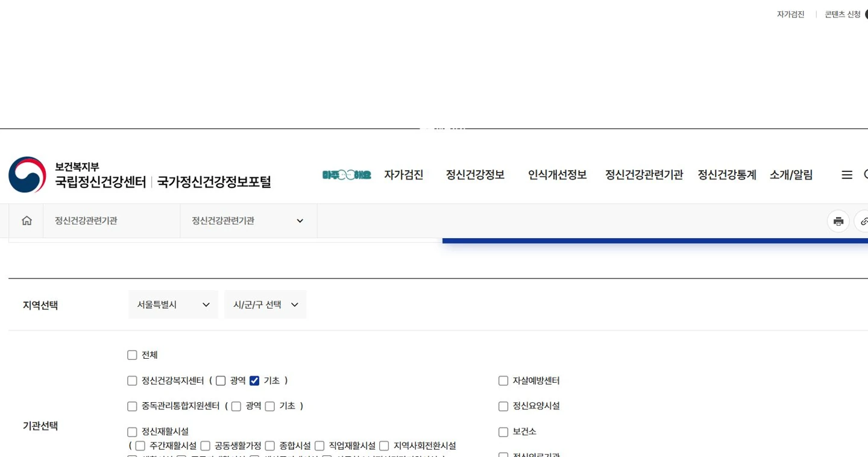Image resolution: width=868 pixels, height=457 pixels.
Task: Click the first 정신건강관련기관 breadcrumb link
Action: pyautogui.click(x=86, y=221)
